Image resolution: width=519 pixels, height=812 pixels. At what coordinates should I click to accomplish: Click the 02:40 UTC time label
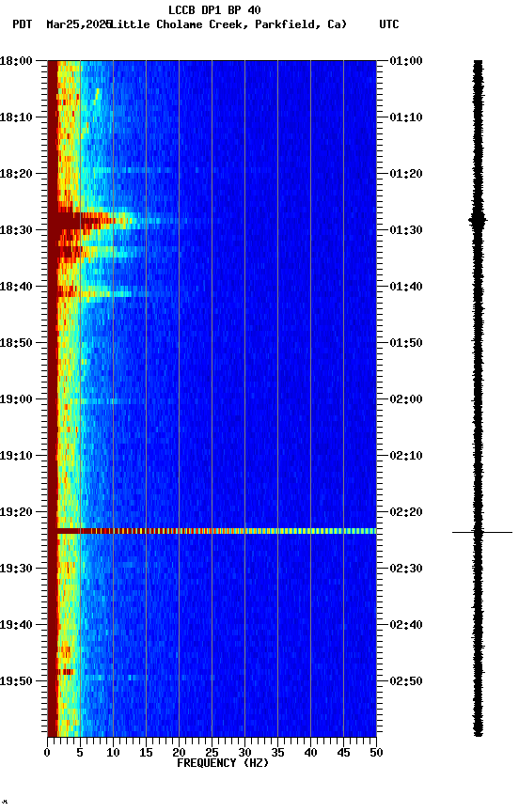pyautogui.click(x=406, y=625)
